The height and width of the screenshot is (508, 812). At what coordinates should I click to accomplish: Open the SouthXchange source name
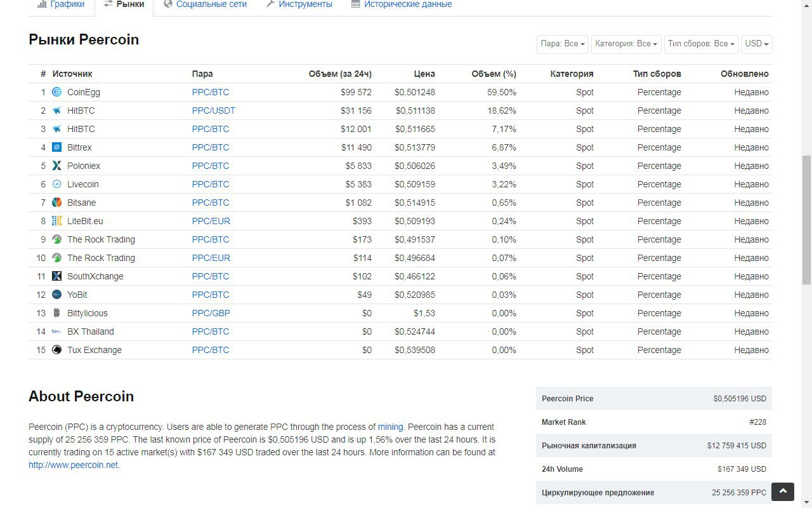[x=95, y=276]
